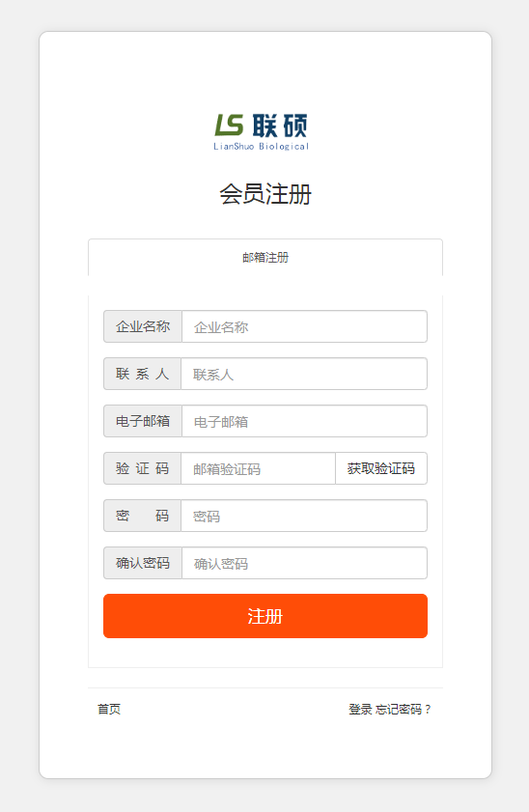This screenshot has width=529, height=812.
Task: Focus the 密码 password field
Action: pos(304,516)
